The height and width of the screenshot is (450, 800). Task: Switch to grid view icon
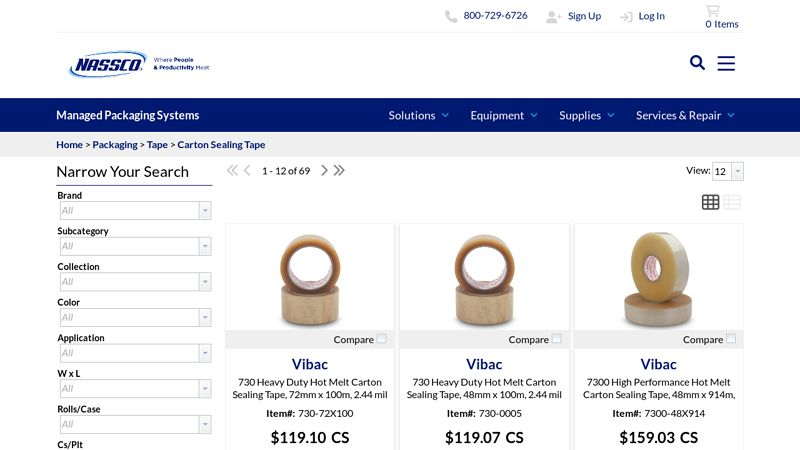coord(710,202)
